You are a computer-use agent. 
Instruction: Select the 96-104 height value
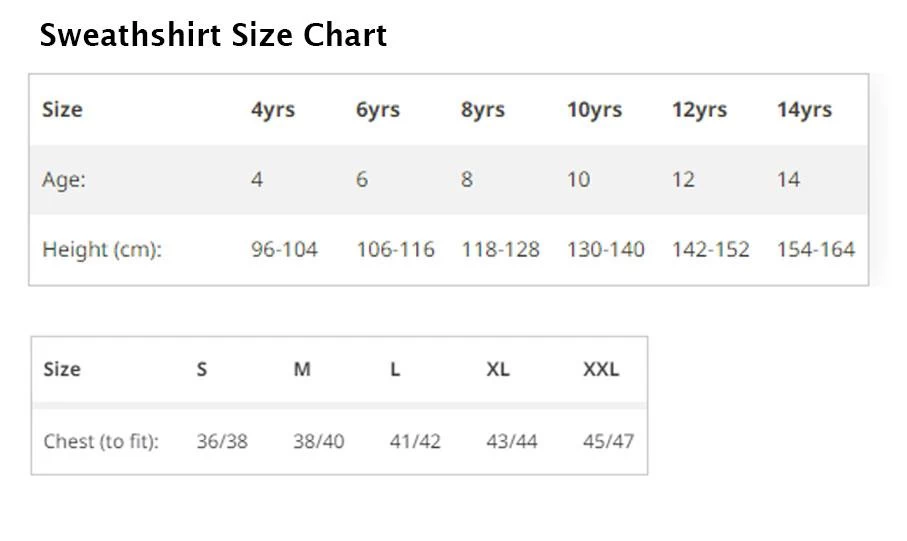tap(284, 249)
